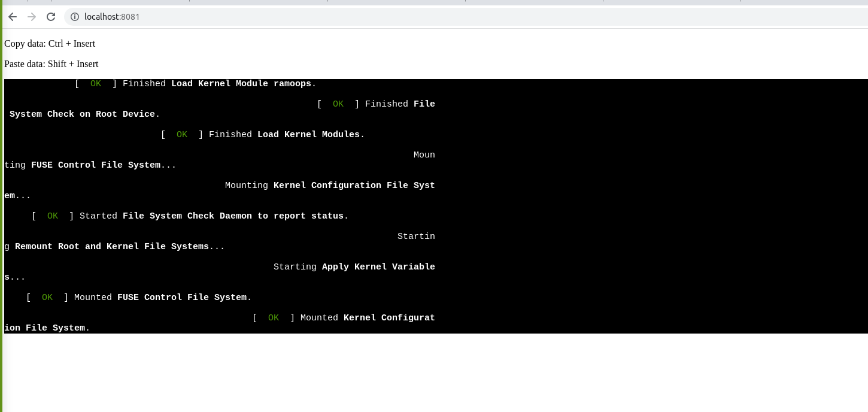Click 'Started File System Check Daemon' line

pyautogui.click(x=190, y=216)
